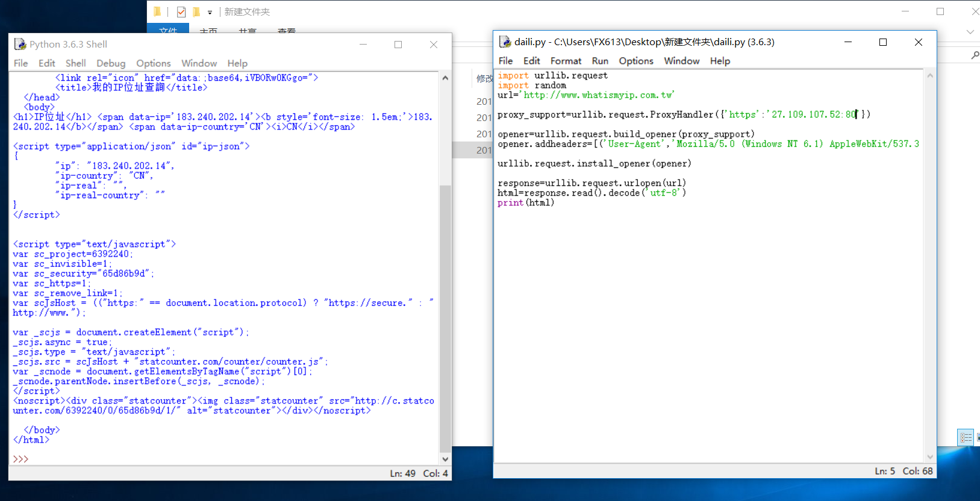The image size is (980, 501).
Task: Open the Shell menu in Python Shell
Action: pos(75,63)
